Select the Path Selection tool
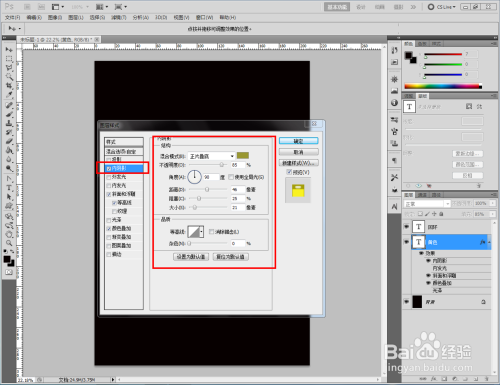This screenshot has width=500, height=385. 9,197
